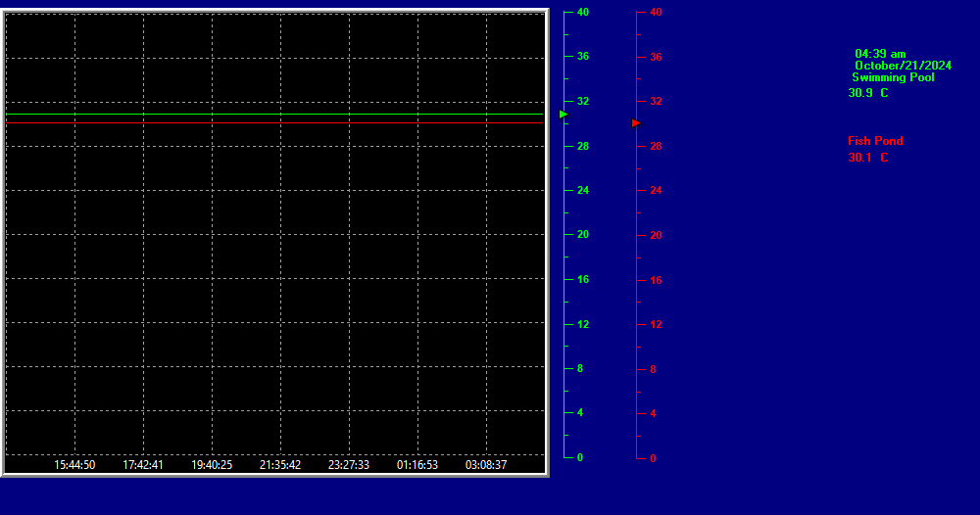980x515 pixels.
Task: Click the 20 label on the red scale
Action: (656, 235)
